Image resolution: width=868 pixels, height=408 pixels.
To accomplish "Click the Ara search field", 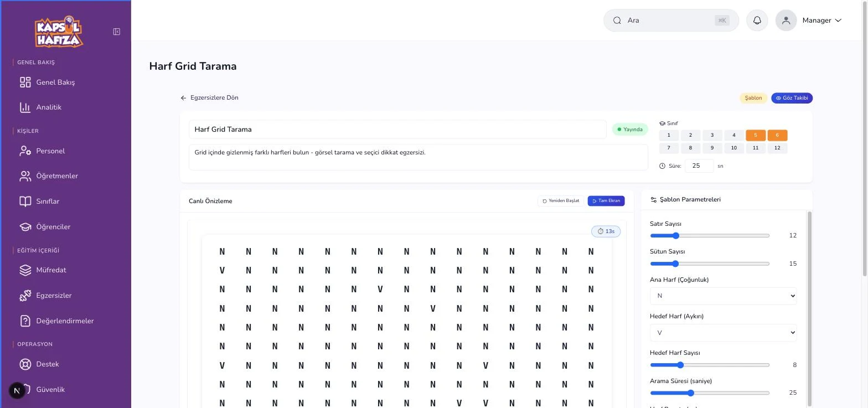I will (671, 20).
